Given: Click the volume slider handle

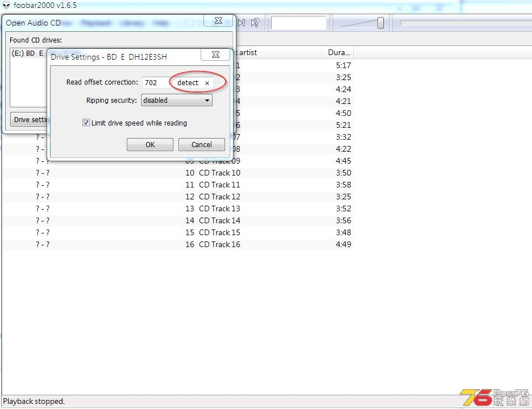Looking at the screenshot, I should tap(380, 23).
